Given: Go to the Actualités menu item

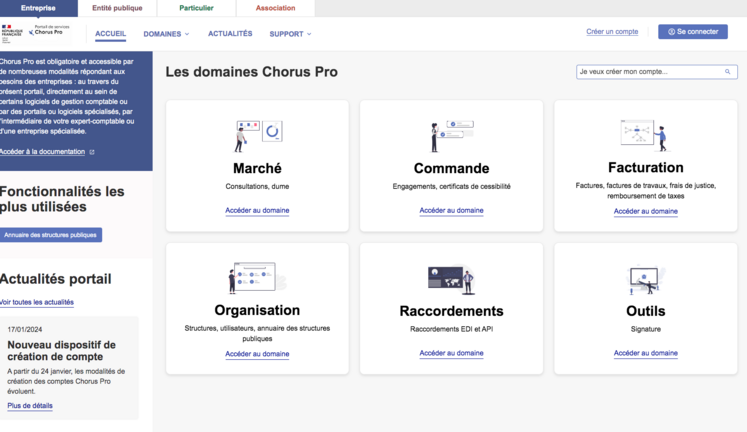Looking at the screenshot, I should 230,34.
